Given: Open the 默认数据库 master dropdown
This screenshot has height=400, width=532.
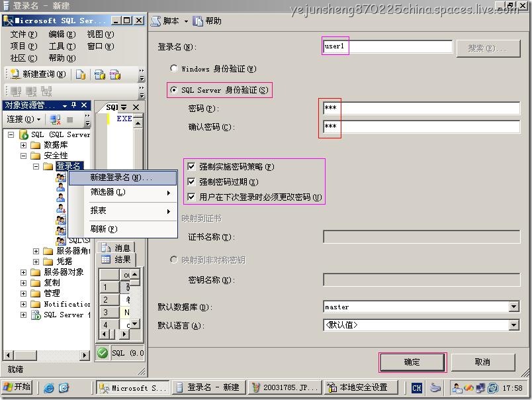Looking at the screenshot, I should click(x=514, y=307).
